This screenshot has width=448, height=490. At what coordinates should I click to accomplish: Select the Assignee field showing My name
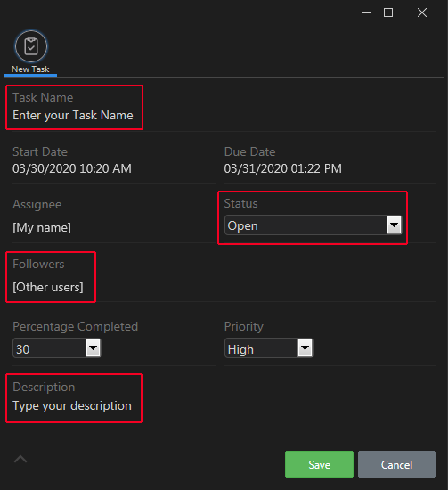point(42,227)
